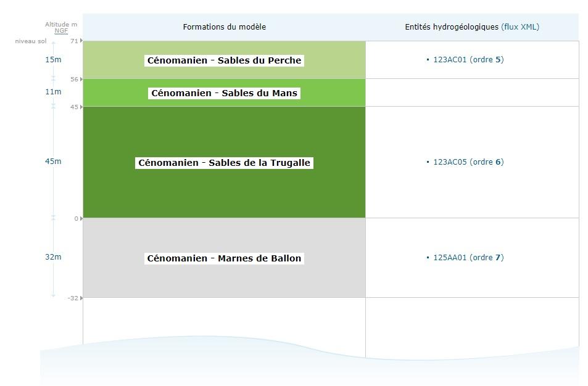
Task: Click the 0 altitude marker
Action: [x=76, y=218]
